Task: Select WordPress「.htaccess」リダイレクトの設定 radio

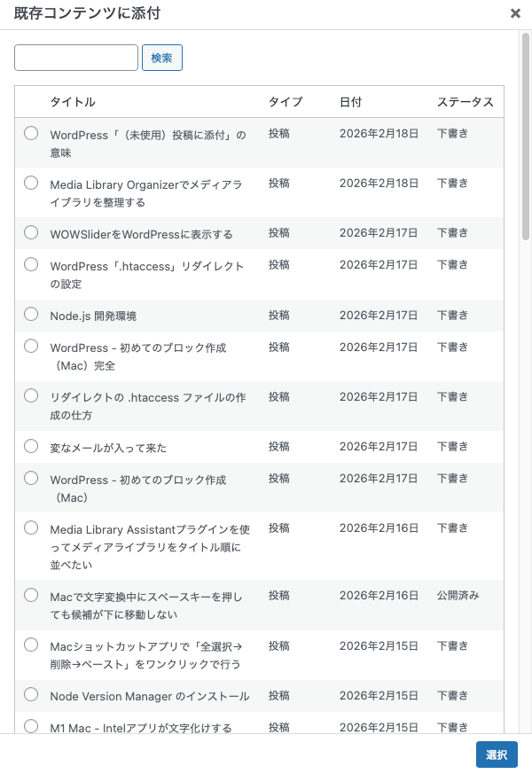Action: (31, 264)
